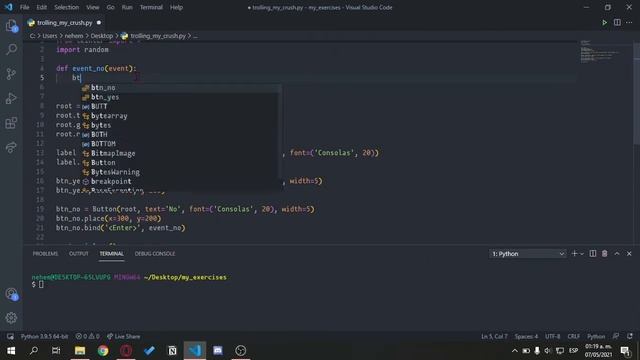Open View menu
Screen dimensions: 640x360
pos(93,7)
